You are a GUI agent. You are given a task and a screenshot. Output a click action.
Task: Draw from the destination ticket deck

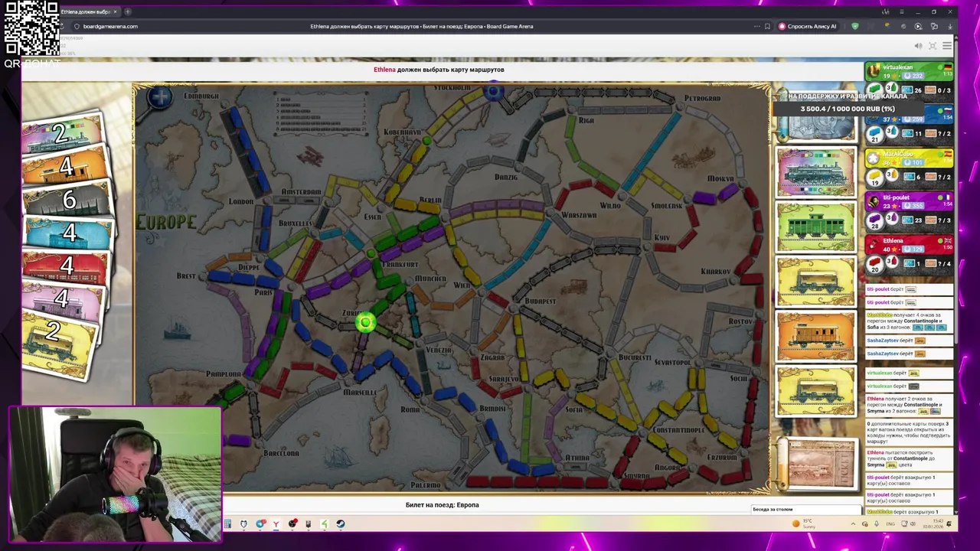(818, 464)
